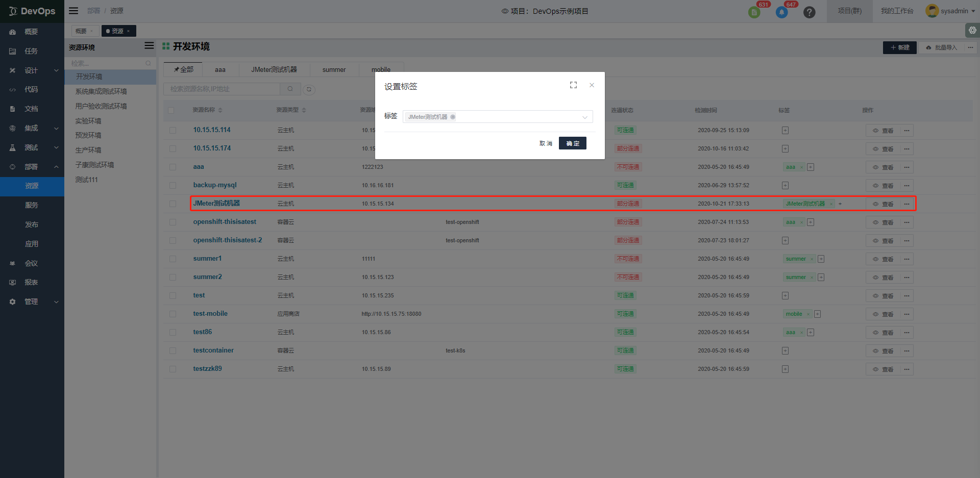Close the 概要 tab

[92, 31]
